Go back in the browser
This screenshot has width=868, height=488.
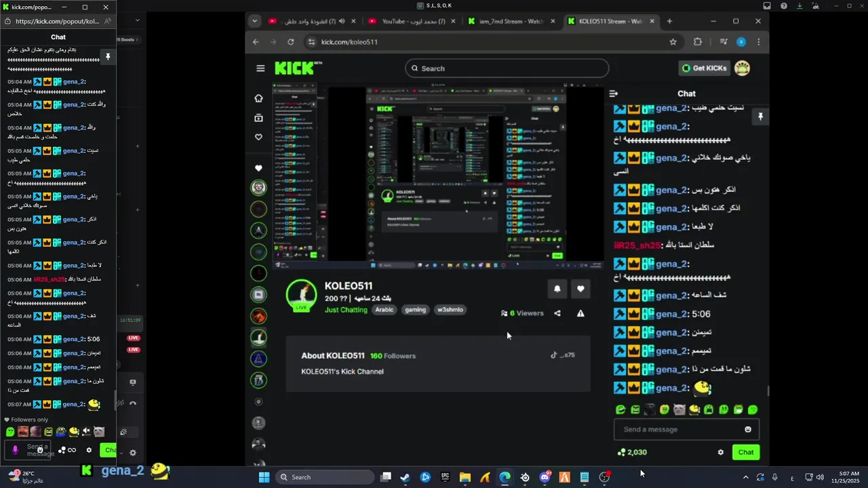pos(256,42)
